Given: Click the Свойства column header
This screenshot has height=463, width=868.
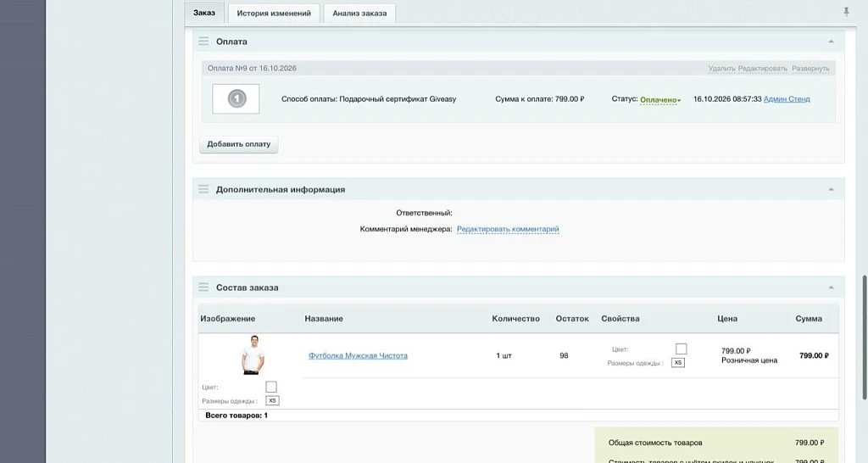Looking at the screenshot, I should 620,319.
